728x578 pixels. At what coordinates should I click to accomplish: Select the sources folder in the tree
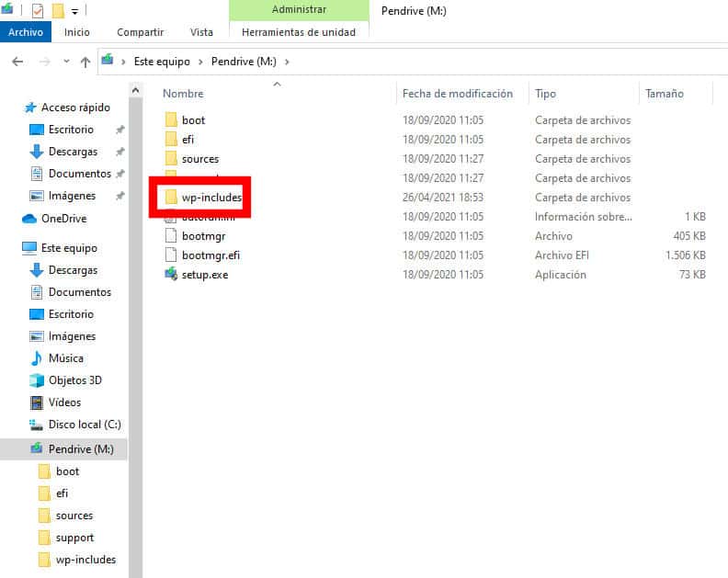coord(74,516)
